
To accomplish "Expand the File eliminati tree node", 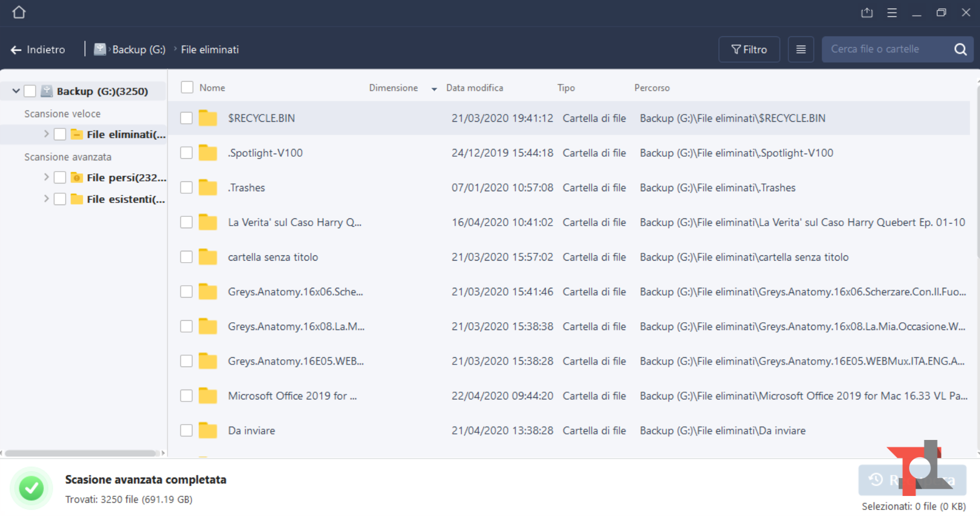I will 46,134.
